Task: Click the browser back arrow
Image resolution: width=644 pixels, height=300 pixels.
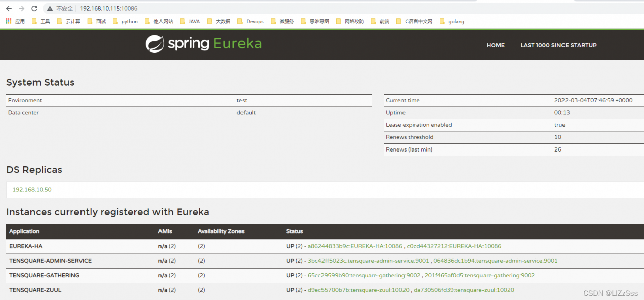Action: point(9,8)
